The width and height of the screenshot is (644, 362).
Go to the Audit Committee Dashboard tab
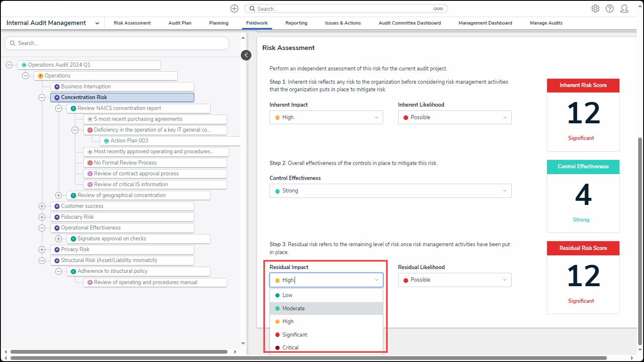pyautogui.click(x=409, y=23)
